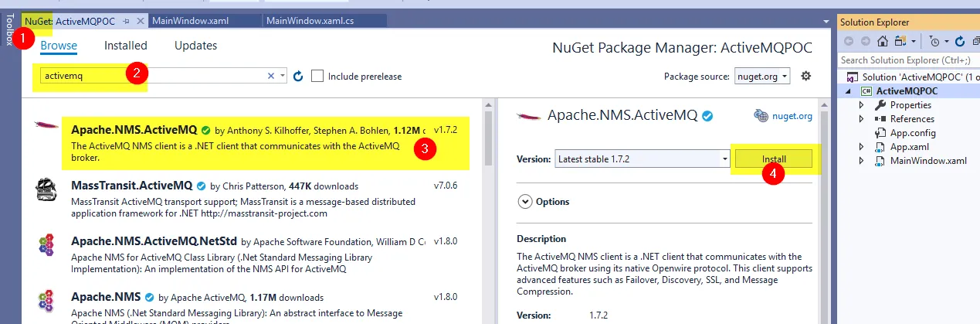
Task: Click the Collapse All icon in Solution Explorer
Action: (975, 41)
